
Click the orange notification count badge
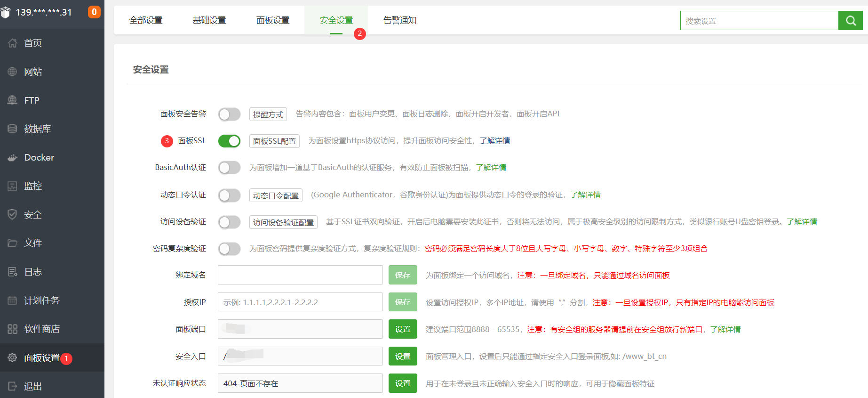[94, 12]
